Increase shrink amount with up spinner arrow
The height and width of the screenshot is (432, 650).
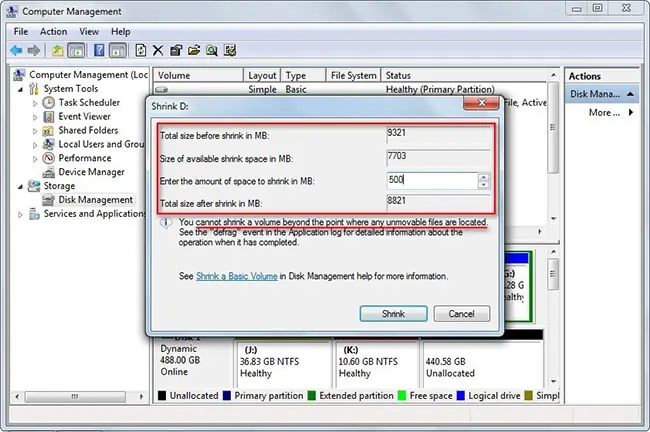pyautogui.click(x=483, y=177)
